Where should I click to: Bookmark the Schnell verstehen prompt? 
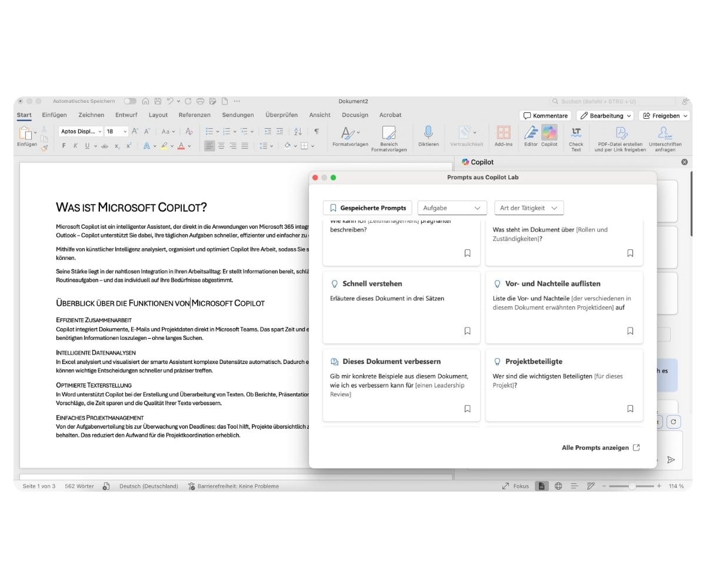468,331
